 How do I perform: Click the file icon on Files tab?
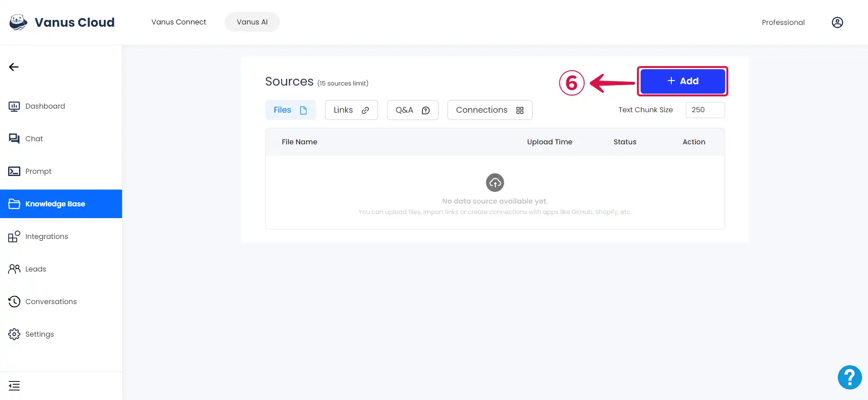(303, 110)
